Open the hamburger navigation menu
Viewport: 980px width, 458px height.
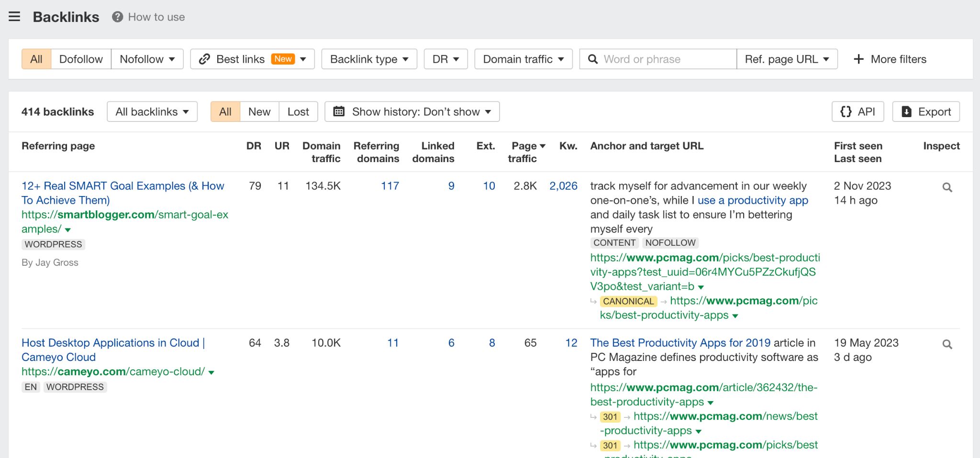click(15, 16)
